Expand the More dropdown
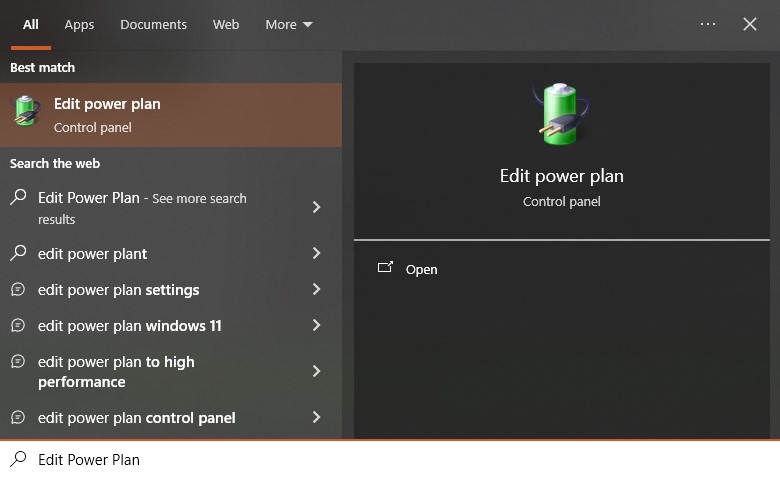The height and width of the screenshot is (477, 780). (289, 24)
